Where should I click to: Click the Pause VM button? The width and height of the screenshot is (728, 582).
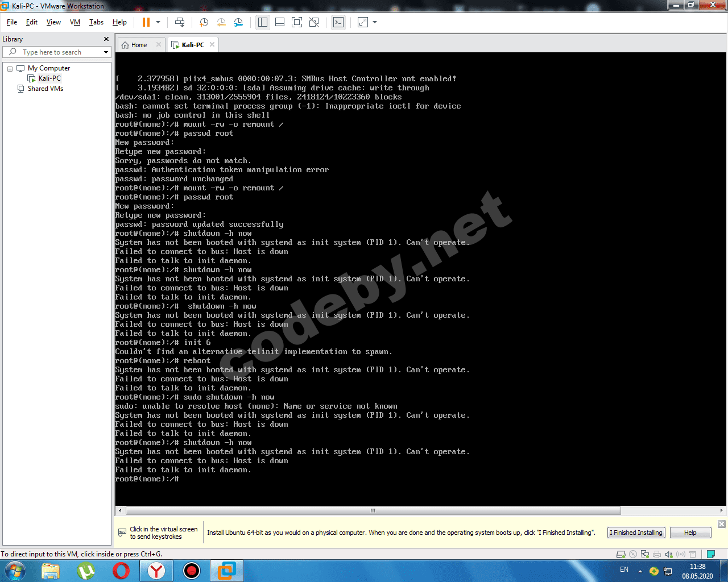click(146, 22)
